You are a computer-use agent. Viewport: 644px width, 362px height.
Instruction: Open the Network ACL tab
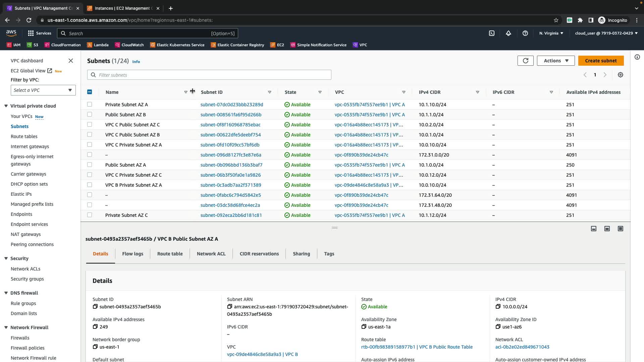coord(211,254)
